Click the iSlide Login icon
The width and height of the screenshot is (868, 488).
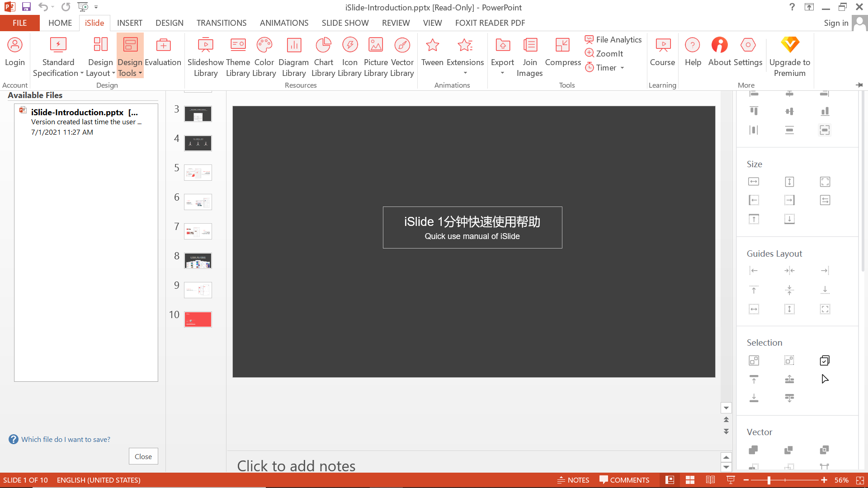click(x=15, y=53)
